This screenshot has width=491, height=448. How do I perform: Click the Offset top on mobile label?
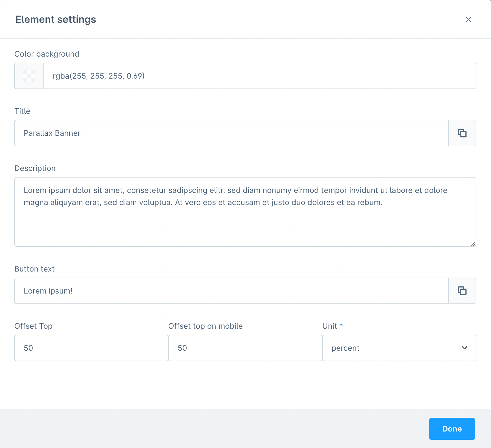coord(205,326)
